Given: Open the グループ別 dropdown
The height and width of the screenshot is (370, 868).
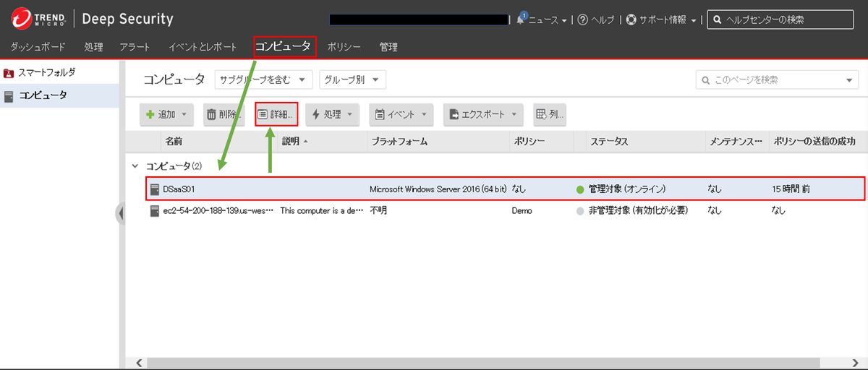Looking at the screenshot, I should (x=352, y=79).
